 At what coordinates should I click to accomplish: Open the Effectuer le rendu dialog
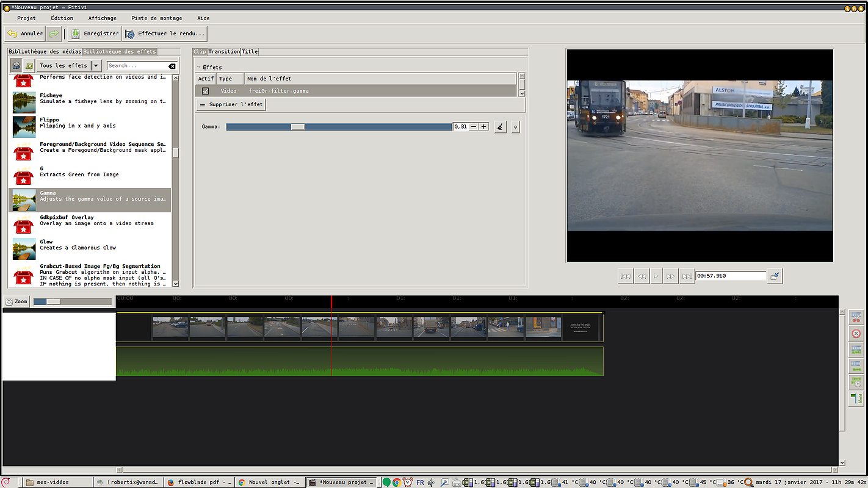point(165,34)
